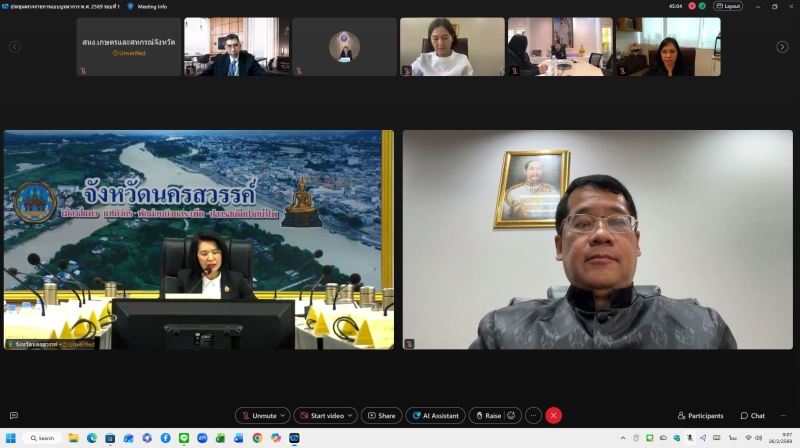Open Meeting Info

point(152,6)
